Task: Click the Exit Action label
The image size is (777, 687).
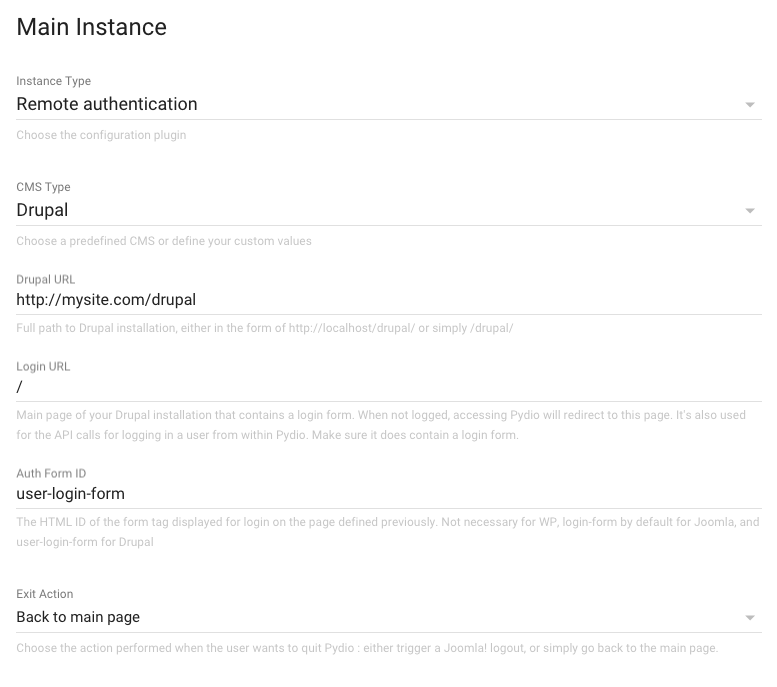Action: click(x=45, y=594)
